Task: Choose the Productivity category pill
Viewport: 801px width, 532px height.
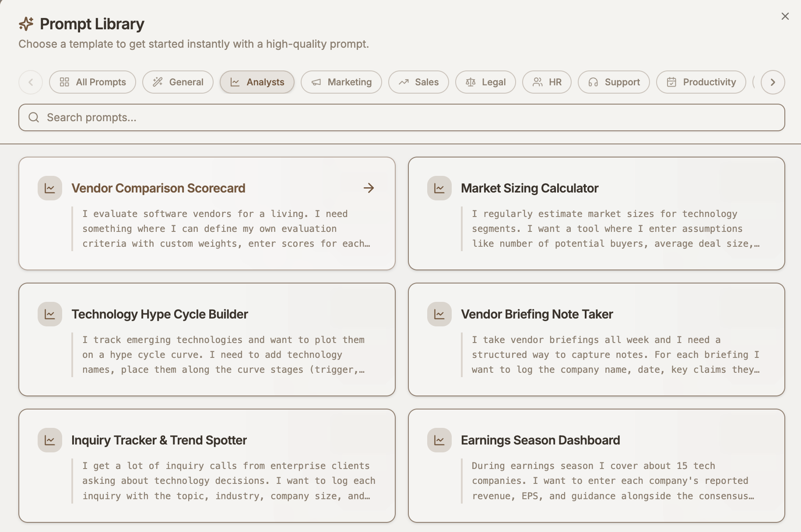Action: coord(701,82)
